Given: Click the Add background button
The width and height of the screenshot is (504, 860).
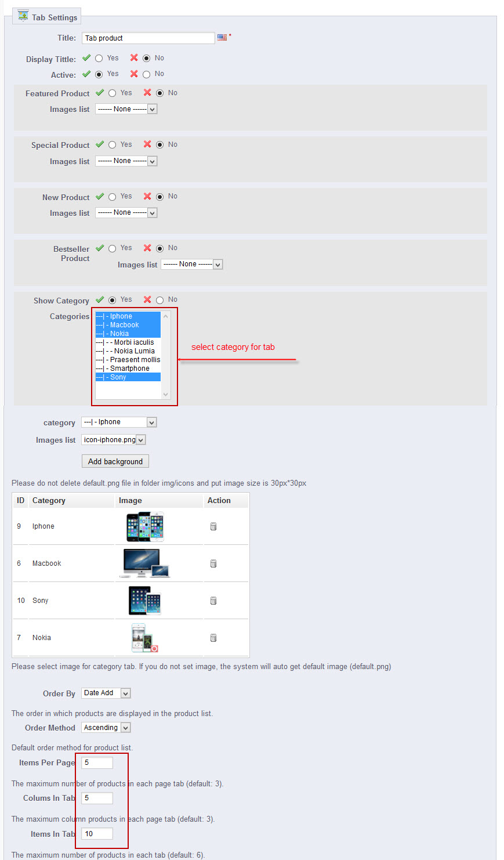Looking at the screenshot, I should [115, 461].
